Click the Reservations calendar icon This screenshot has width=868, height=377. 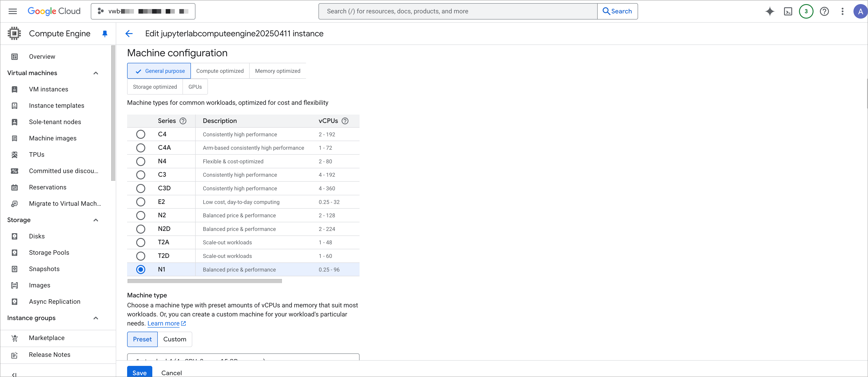click(15, 187)
